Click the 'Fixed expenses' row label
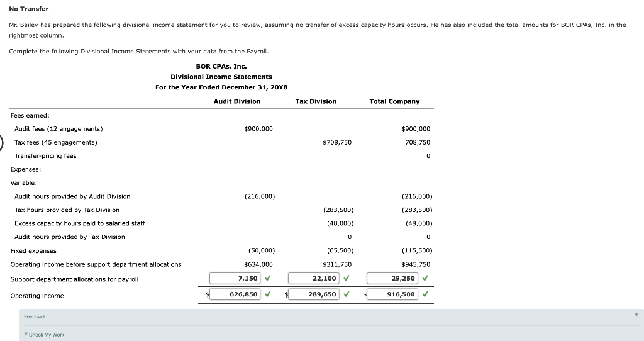This screenshot has width=644, height=341. (x=33, y=251)
